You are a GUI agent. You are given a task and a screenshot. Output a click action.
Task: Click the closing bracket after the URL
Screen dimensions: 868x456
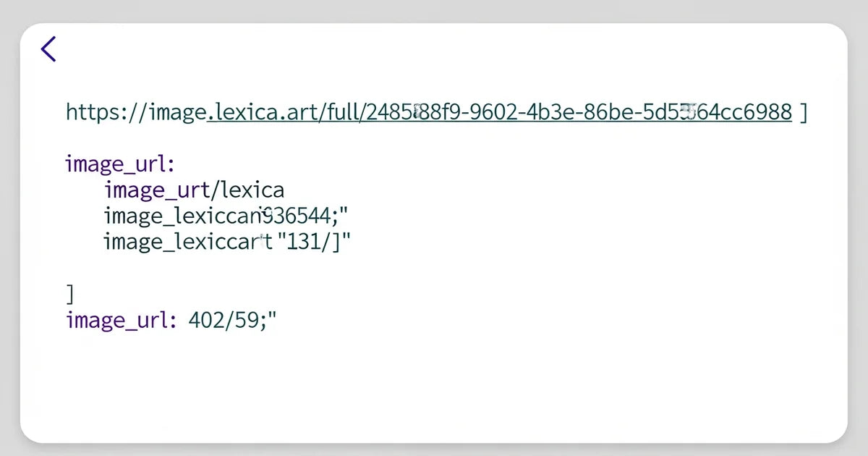(804, 112)
